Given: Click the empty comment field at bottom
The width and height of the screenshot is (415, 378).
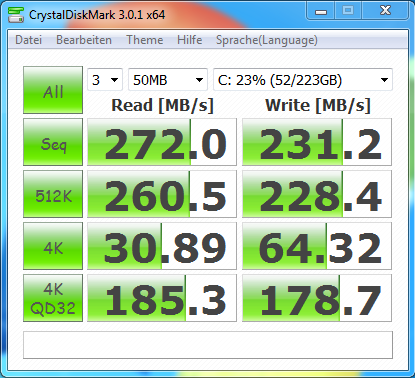Looking at the screenshot, I should [208, 345].
